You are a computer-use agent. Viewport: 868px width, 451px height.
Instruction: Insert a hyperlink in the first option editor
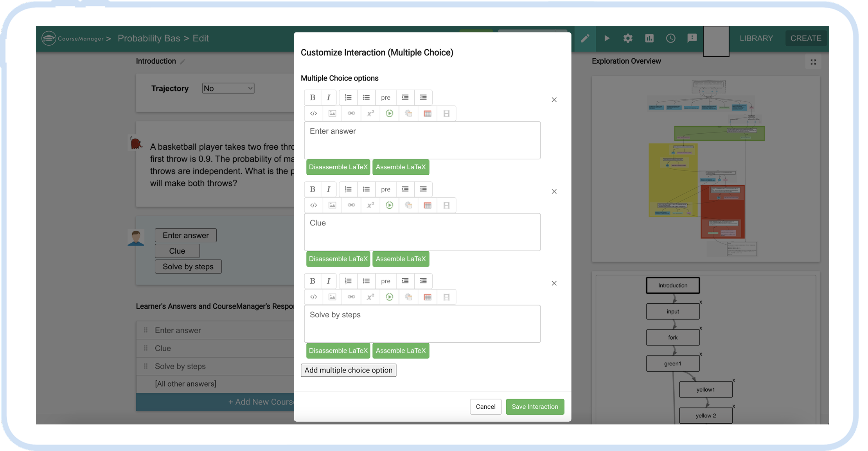tap(351, 113)
